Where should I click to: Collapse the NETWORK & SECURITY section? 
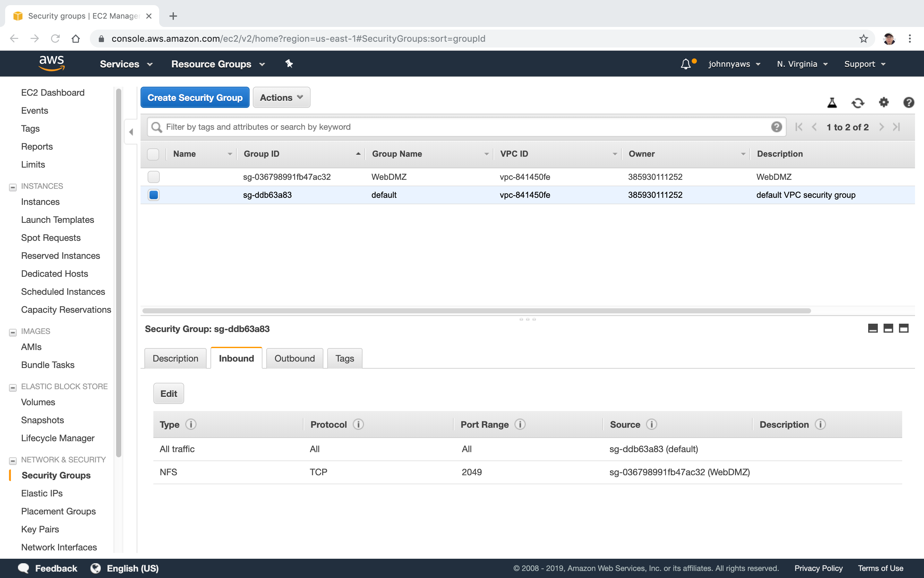13,461
